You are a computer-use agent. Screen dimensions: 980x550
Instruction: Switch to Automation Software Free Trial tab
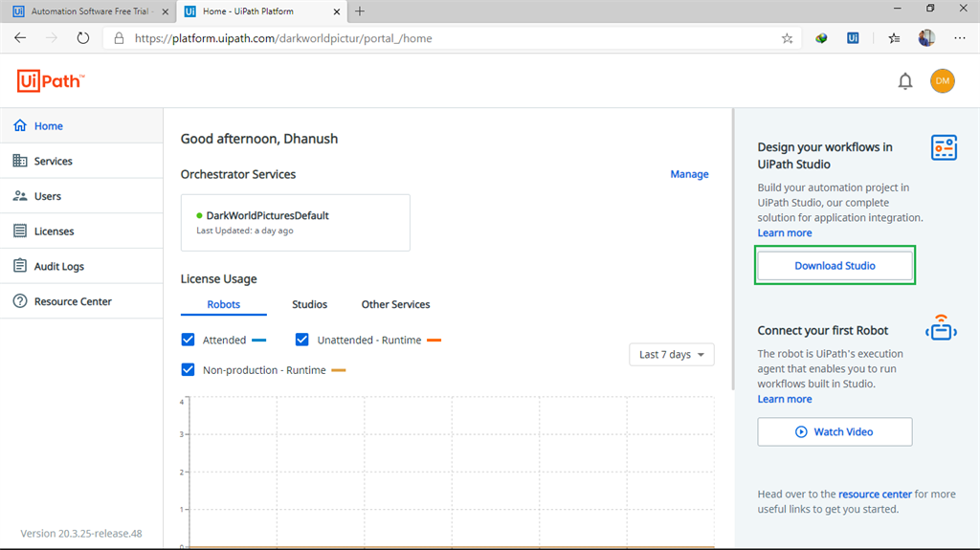89,11
